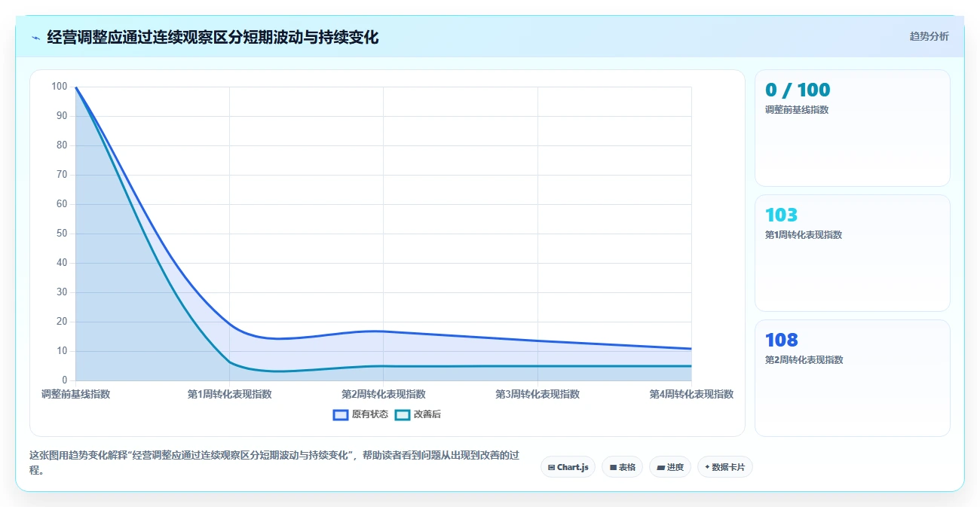Click y-axis value 50

pyautogui.click(x=62, y=234)
